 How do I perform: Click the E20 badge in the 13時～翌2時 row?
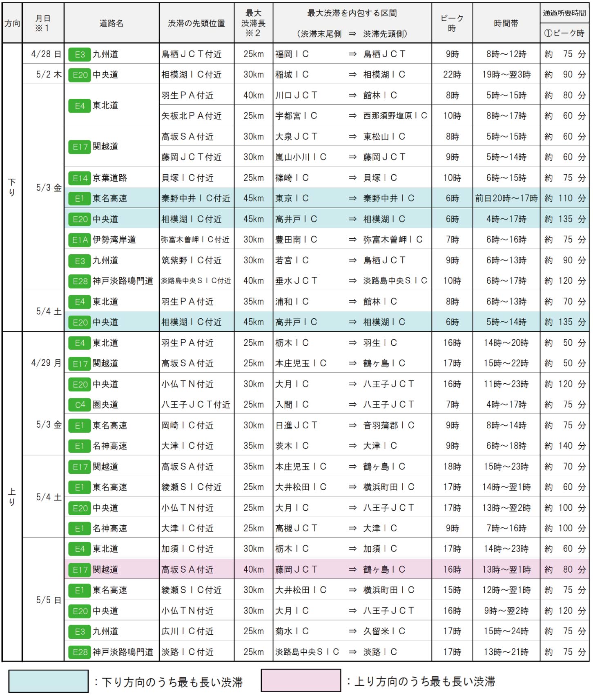point(80,508)
